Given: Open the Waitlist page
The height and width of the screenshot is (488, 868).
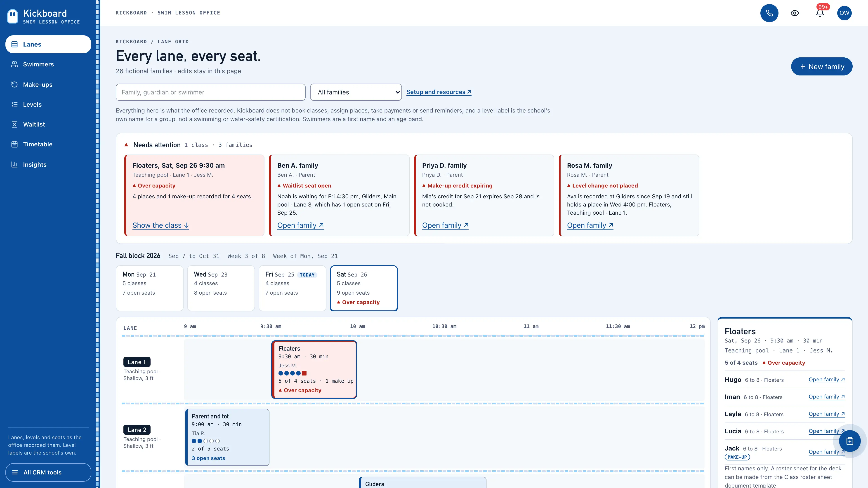Looking at the screenshot, I should click(x=48, y=124).
